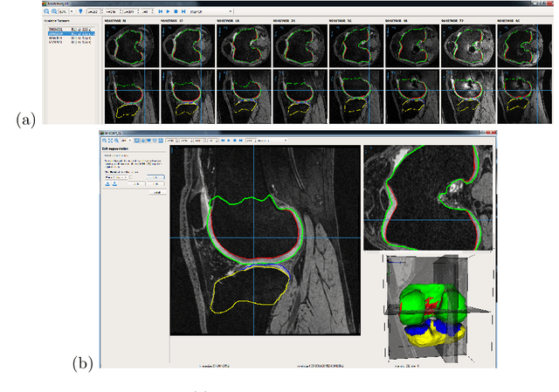This screenshot has width=559, height=392.
Task: Jump to last frame in the Edit segmentation window
Action: click(241, 141)
